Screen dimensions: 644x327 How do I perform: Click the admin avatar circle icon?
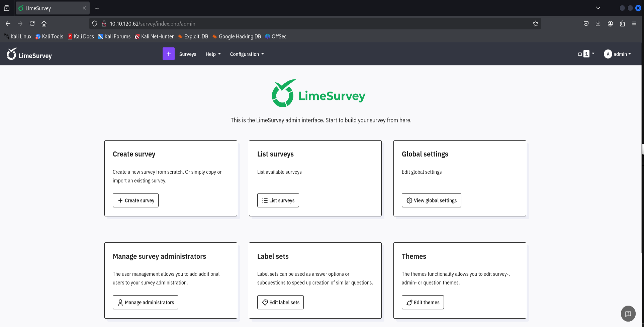(608, 54)
